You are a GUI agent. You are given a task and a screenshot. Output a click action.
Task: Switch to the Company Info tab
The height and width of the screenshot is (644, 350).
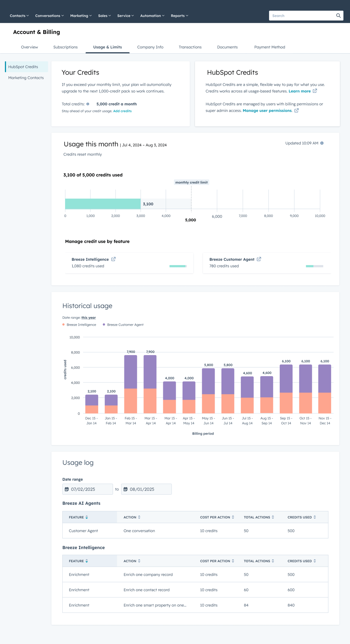[x=150, y=47]
